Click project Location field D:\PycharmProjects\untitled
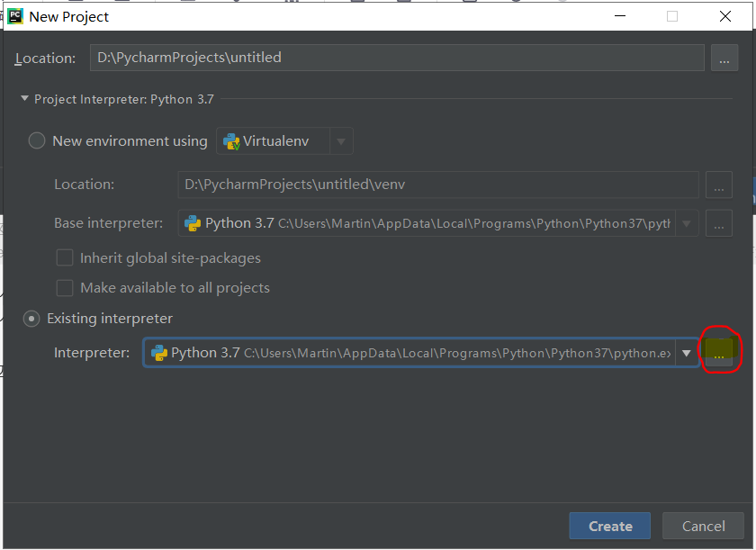The width and height of the screenshot is (756, 550). [397, 58]
